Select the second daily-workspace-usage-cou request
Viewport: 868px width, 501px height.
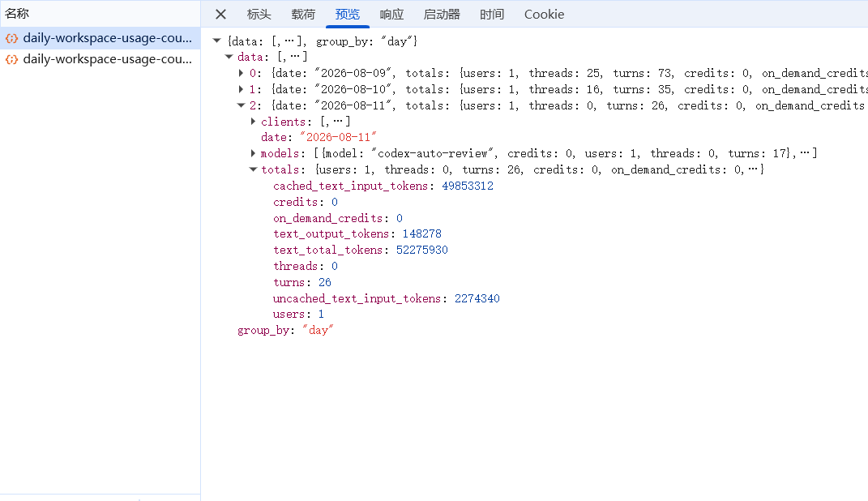100,59
